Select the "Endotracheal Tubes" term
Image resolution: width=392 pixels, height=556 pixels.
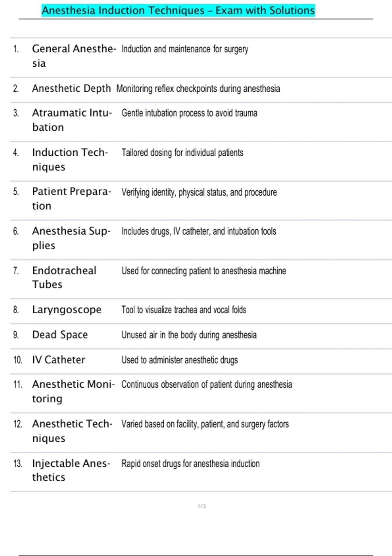click(64, 277)
